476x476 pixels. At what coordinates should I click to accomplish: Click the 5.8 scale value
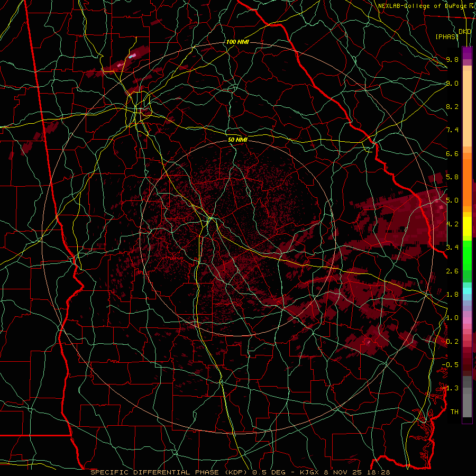(x=452, y=177)
